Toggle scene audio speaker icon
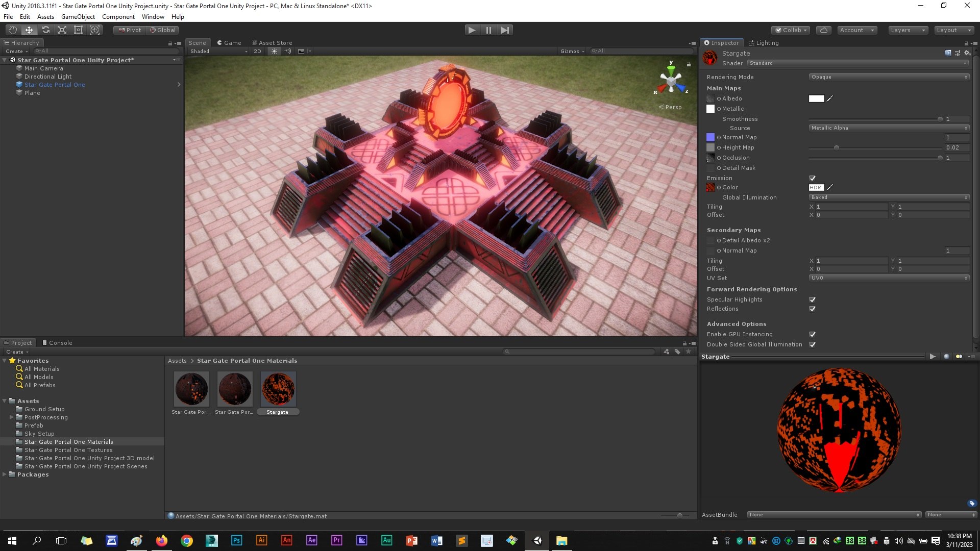The height and width of the screenshot is (551, 980). tap(288, 51)
